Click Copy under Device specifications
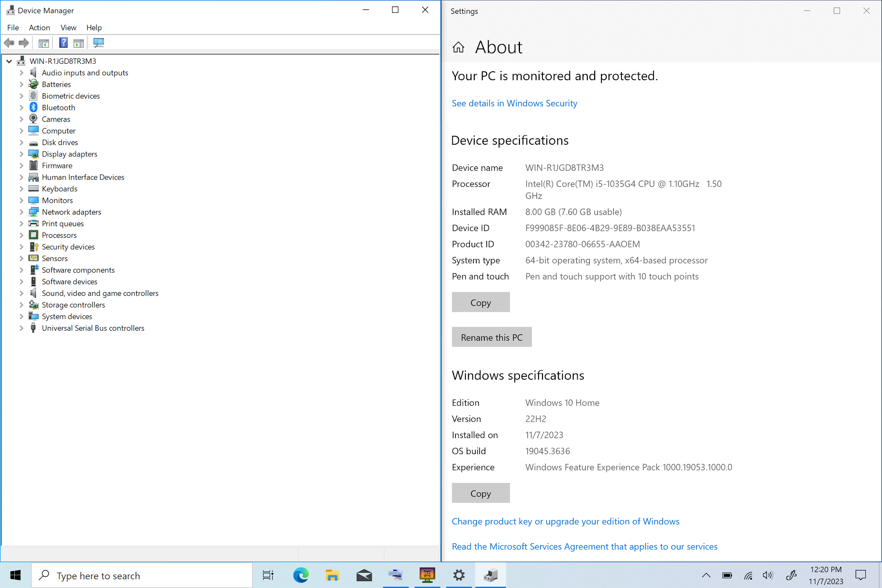The height and width of the screenshot is (588, 882). tap(481, 303)
